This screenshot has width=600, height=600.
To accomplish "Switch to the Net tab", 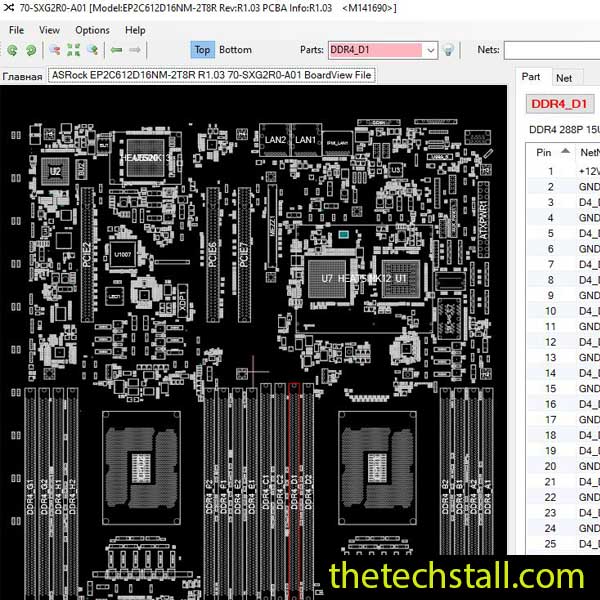I will click(x=564, y=77).
